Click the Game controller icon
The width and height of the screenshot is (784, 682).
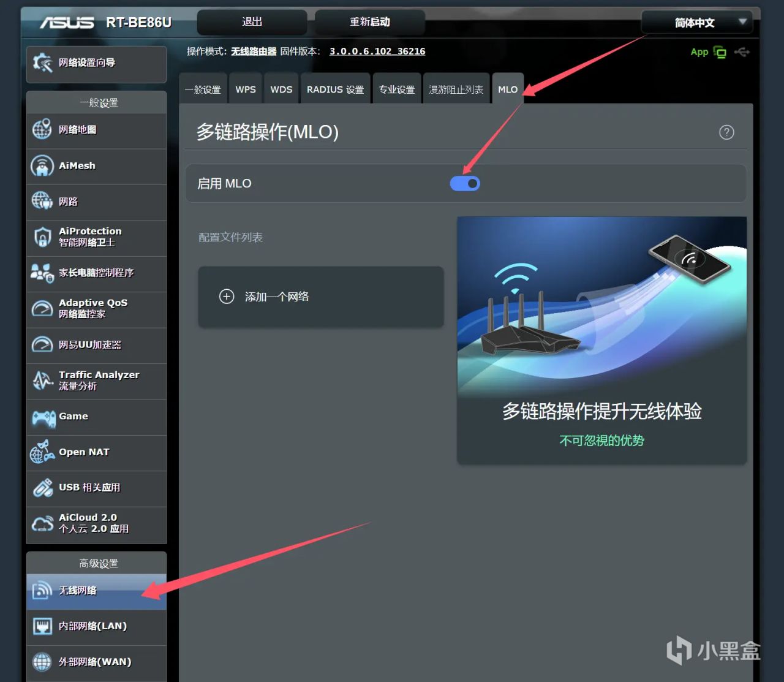pyautogui.click(x=43, y=418)
